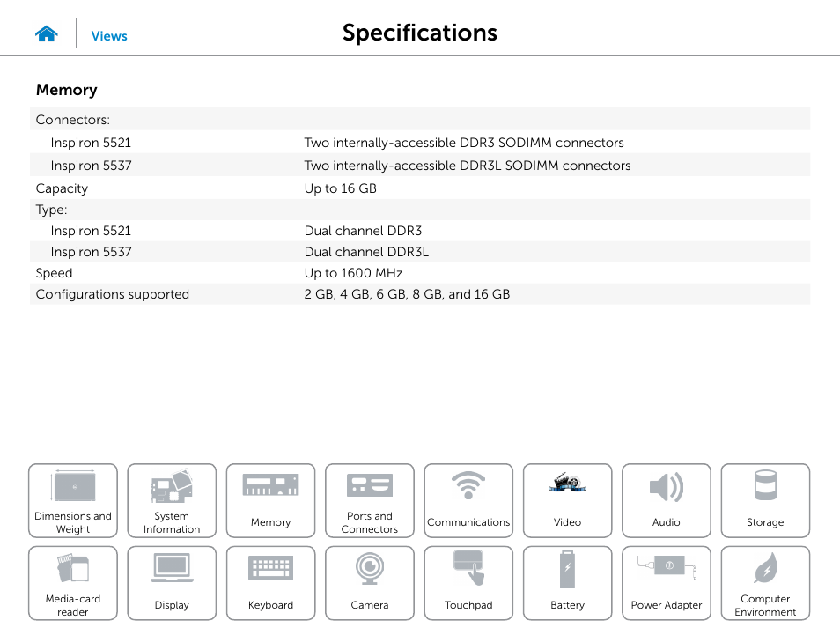Click the Speed row label
840x635 pixels.
click(x=54, y=273)
